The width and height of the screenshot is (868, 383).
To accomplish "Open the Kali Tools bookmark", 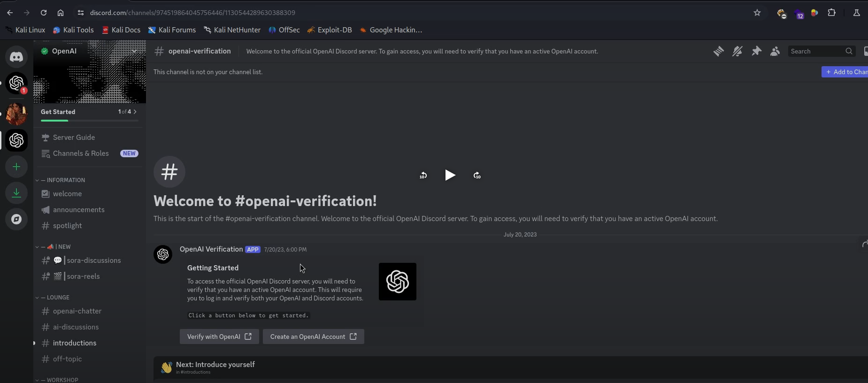I will [74, 30].
